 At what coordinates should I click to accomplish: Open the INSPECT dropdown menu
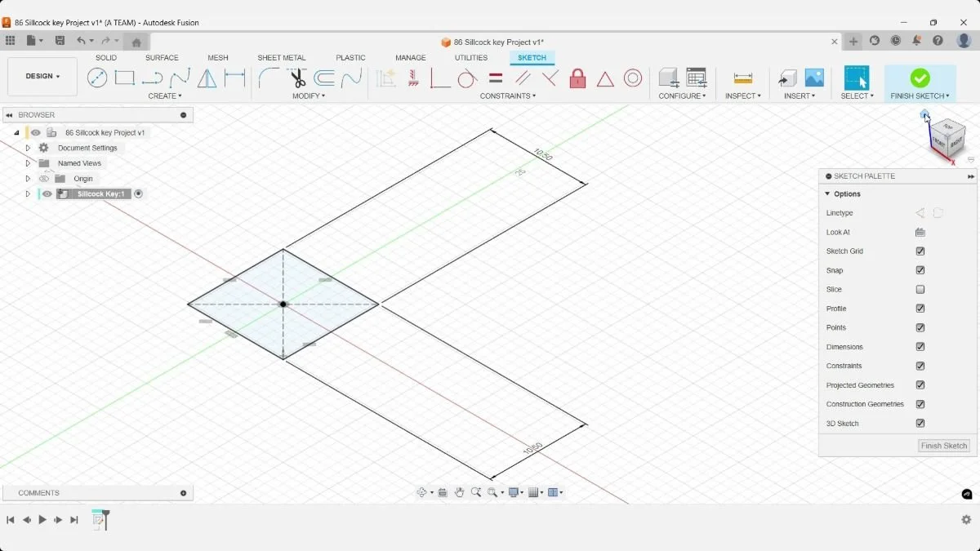click(x=743, y=96)
